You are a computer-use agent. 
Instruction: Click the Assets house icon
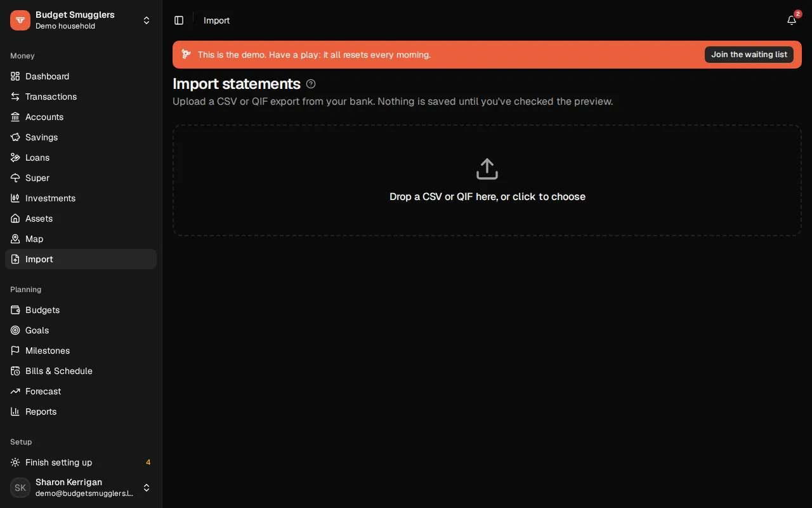pyautogui.click(x=15, y=218)
